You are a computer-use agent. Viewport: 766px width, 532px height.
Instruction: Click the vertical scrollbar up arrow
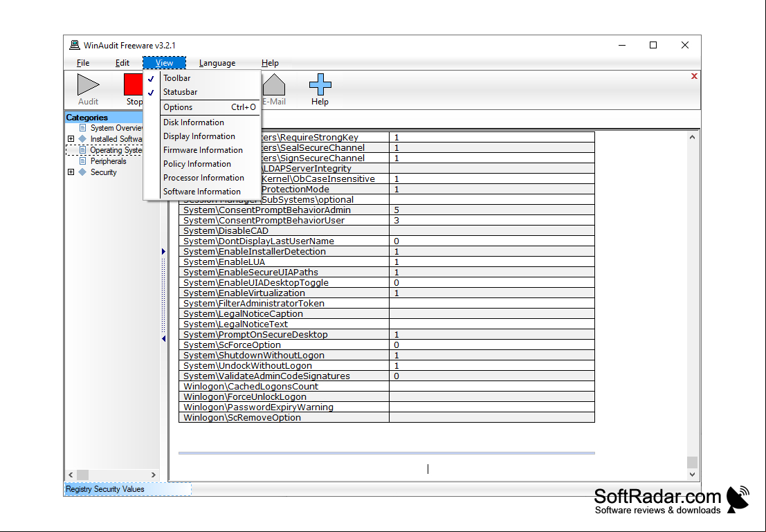coord(692,137)
